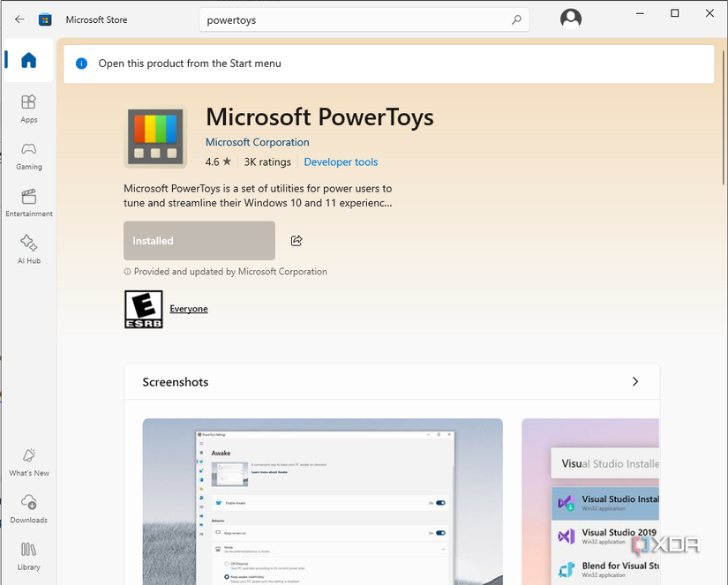The width and height of the screenshot is (728, 585).
Task: Expand the Screenshots section via chevron
Action: point(634,381)
